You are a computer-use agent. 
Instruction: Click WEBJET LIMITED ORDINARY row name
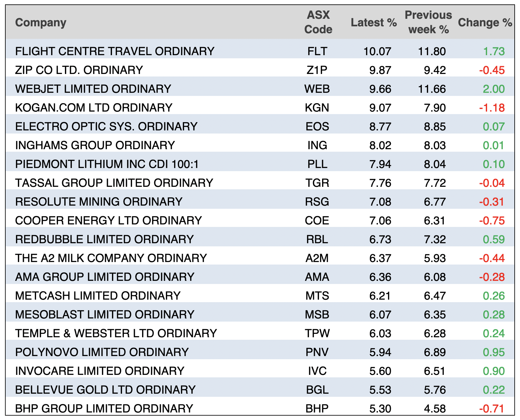point(93,89)
